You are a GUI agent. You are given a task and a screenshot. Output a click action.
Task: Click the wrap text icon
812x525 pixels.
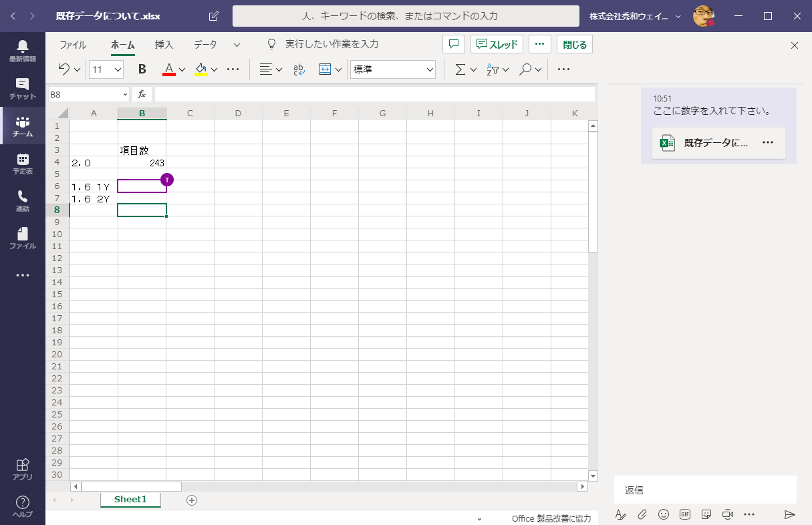click(x=299, y=69)
